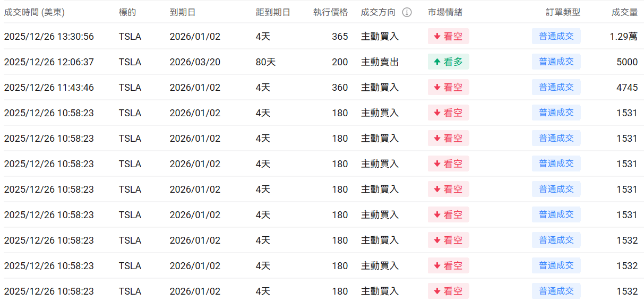Click the 看空 badge in the bottom row

pyautogui.click(x=448, y=291)
